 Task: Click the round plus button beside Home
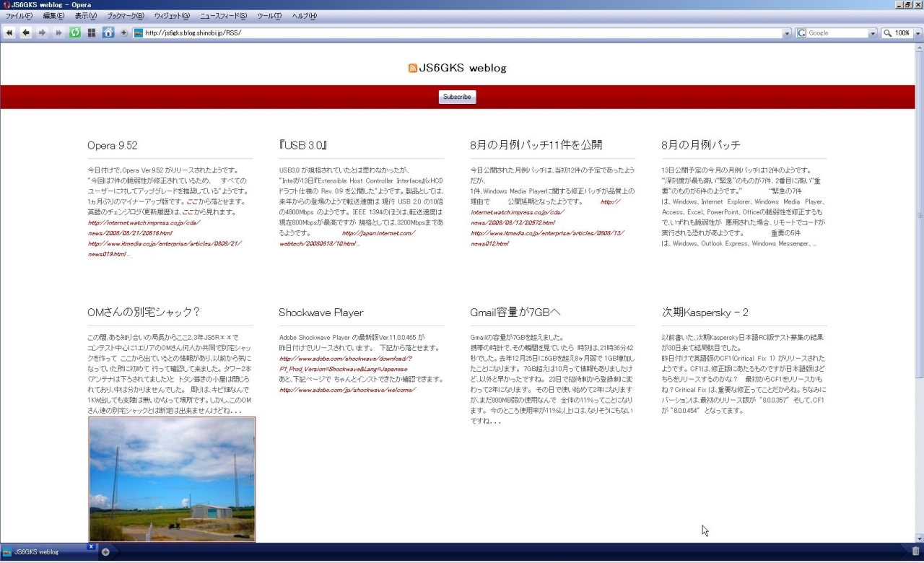pos(123,33)
